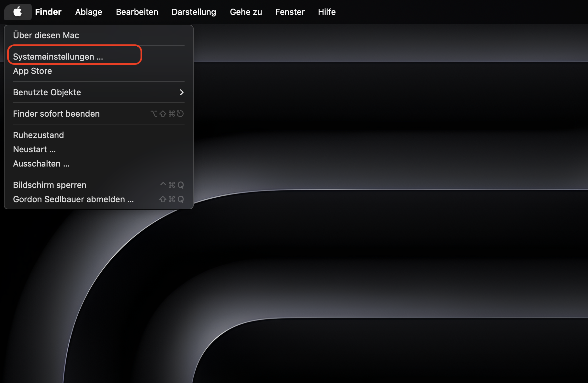Choose Ausschalten from the menu
The width and height of the screenshot is (588, 383).
coord(41,164)
